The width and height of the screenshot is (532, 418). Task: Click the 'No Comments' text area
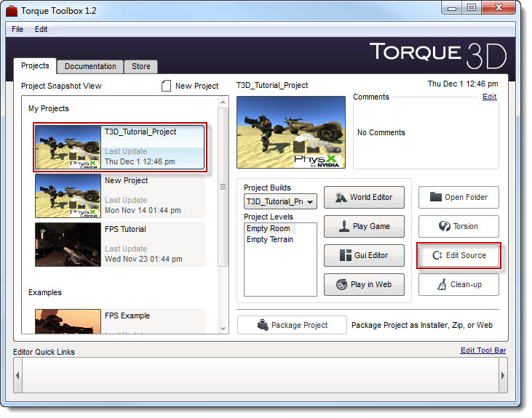pyautogui.click(x=381, y=132)
